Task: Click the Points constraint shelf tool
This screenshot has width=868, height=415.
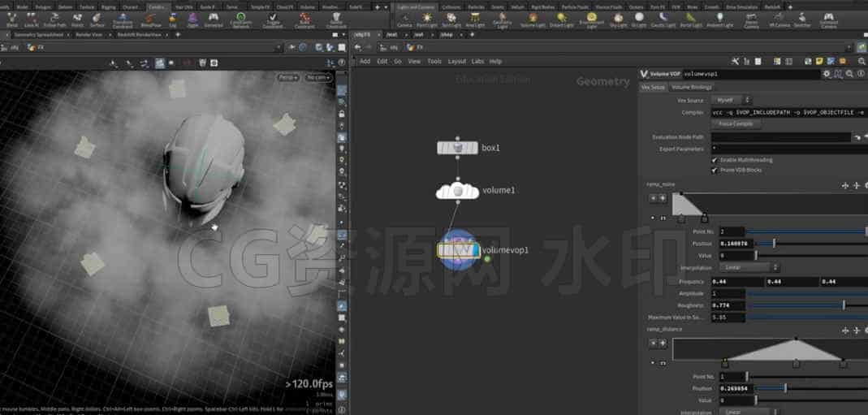Action: pyautogui.click(x=77, y=20)
